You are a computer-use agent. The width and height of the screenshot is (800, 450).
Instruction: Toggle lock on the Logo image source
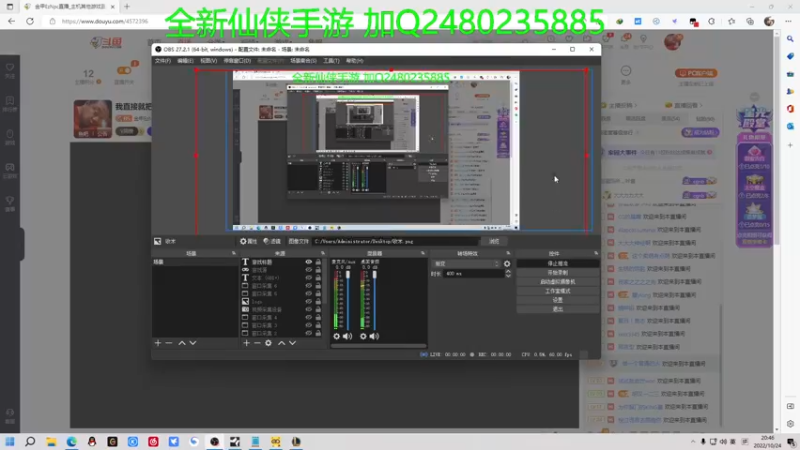(318, 302)
